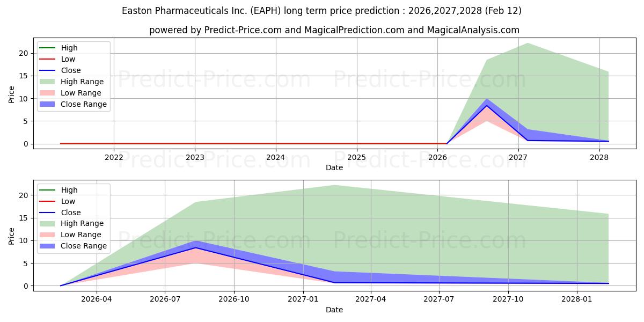Click the 2022 tick label on top chart
Screen dimensions: 644x322
click(114, 157)
